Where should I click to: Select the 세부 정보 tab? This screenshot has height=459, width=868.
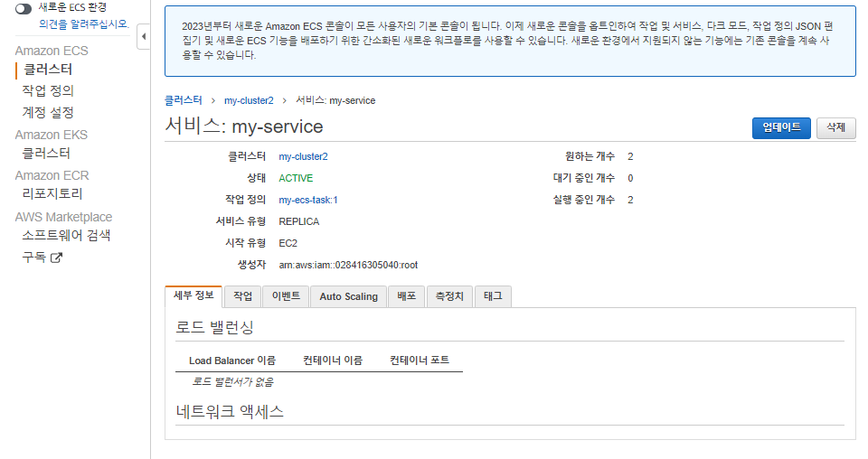click(x=193, y=295)
